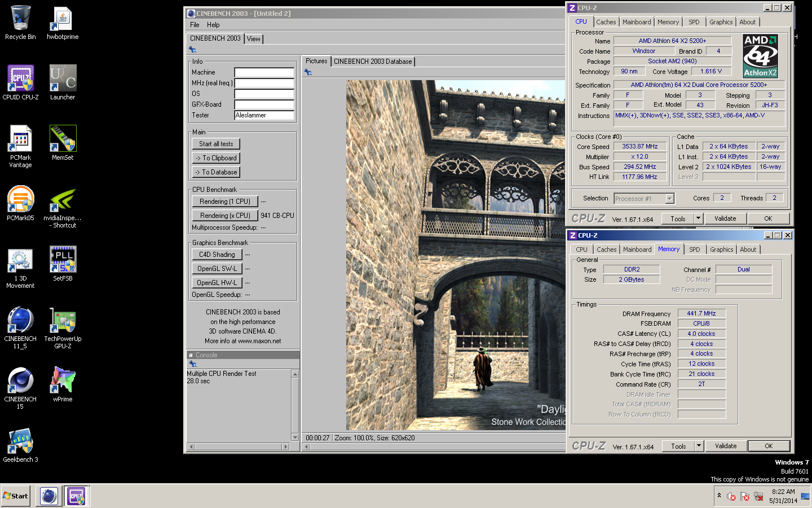Launch CPUID CPU-Z from the desktop
Screen dimensions: 812x508
tap(20, 83)
